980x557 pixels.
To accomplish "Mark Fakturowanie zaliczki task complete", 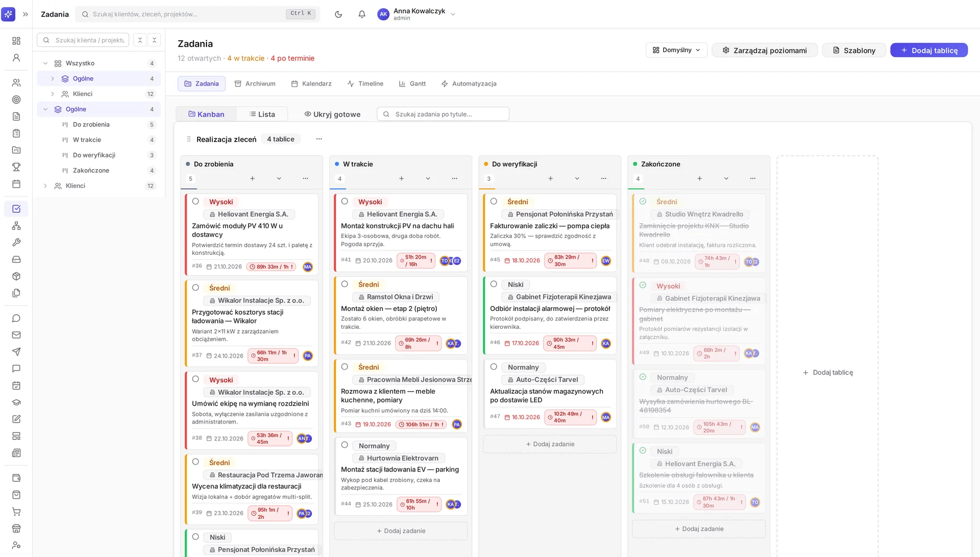I will [494, 201].
